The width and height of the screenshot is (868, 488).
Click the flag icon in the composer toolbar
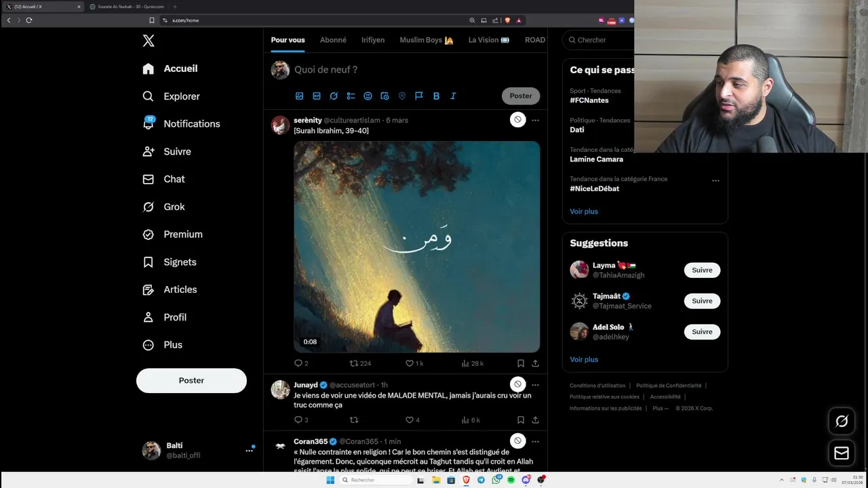click(419, 96)
